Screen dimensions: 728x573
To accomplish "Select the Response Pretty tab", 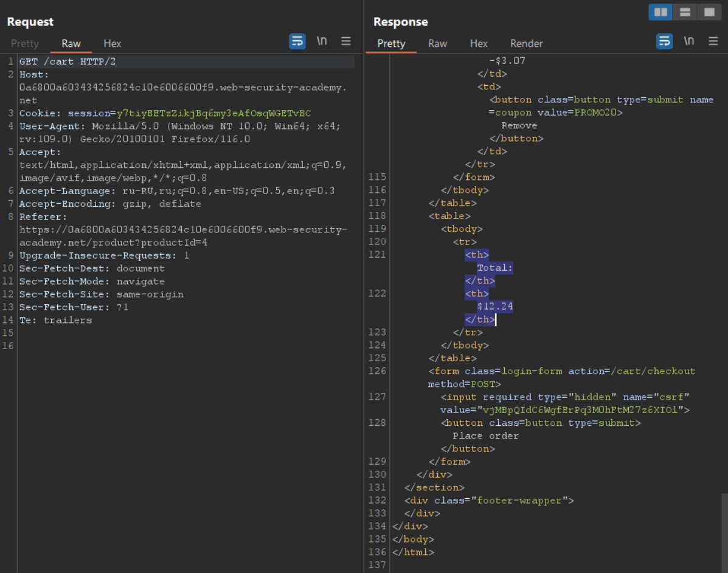I will [x=391, y=44].
